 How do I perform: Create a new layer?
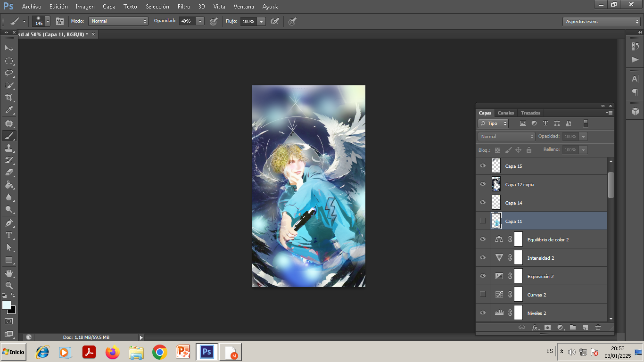pyautogui.click(x=585, y=328)
